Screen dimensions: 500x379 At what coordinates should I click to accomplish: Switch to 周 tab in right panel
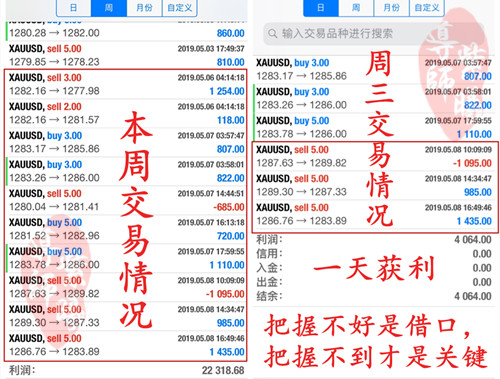[356, 7]
